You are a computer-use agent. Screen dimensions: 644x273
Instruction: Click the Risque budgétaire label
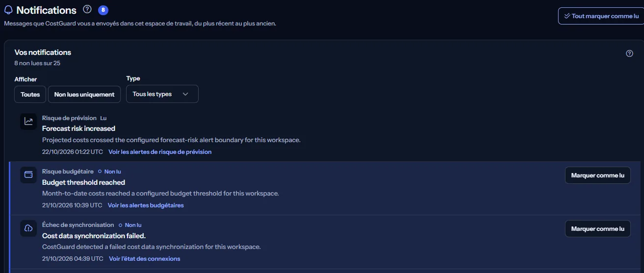[x=68, y=172]
